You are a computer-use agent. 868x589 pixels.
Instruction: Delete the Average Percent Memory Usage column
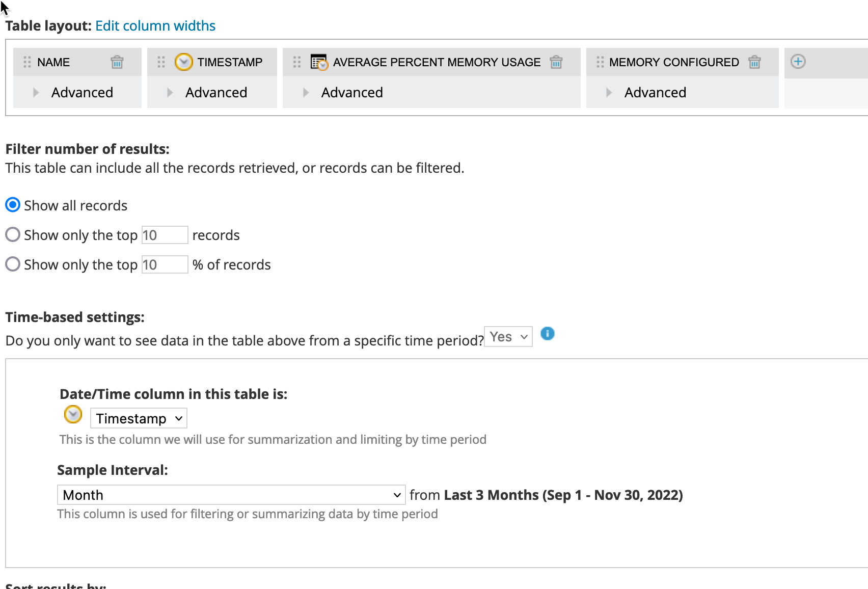click(x=556, y=62)
